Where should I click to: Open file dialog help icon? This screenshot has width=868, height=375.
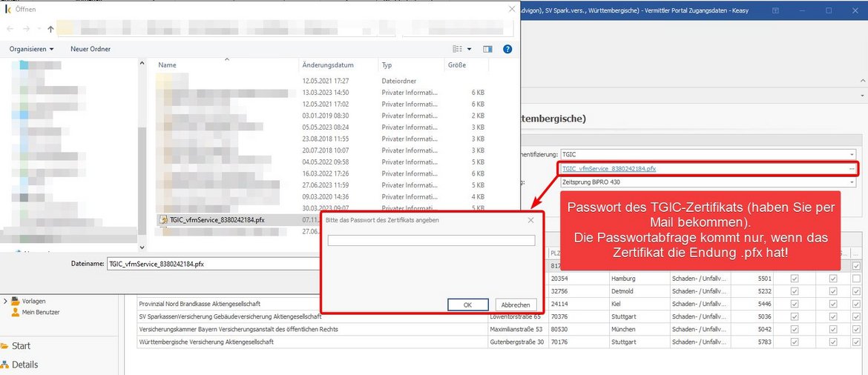pos(507,49)
